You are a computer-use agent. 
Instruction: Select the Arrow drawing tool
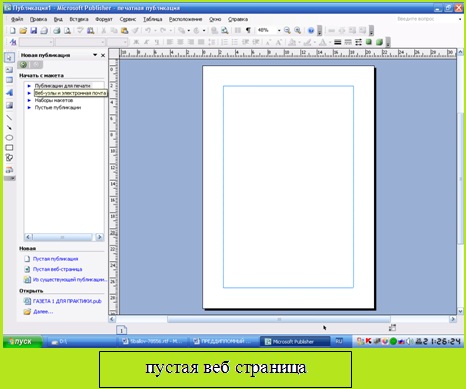point(9,127)
